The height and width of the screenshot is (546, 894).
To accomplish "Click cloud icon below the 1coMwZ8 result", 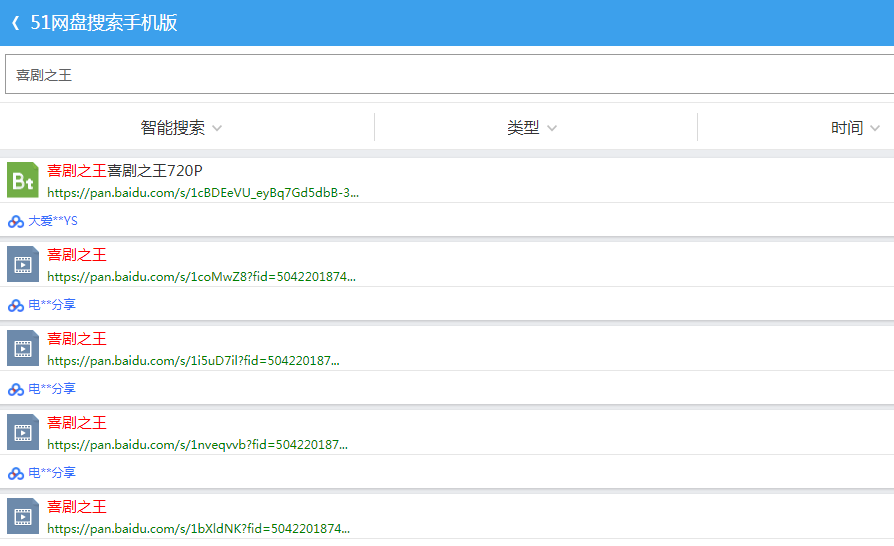I will 16,305.
